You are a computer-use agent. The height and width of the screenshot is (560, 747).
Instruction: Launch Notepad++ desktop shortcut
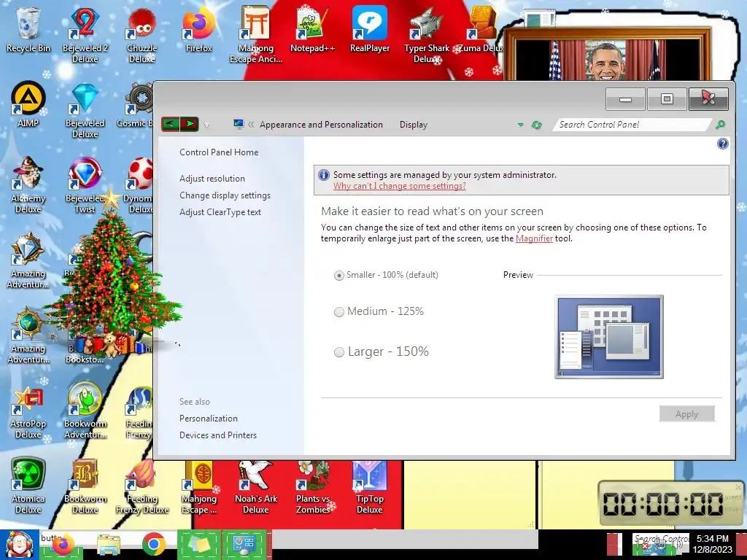coord(312,30)
